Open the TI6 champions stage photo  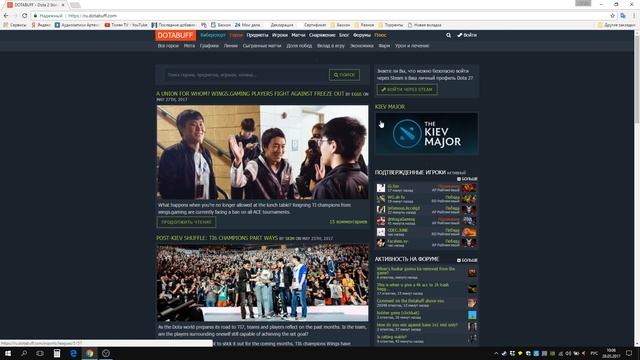(262, 283)
